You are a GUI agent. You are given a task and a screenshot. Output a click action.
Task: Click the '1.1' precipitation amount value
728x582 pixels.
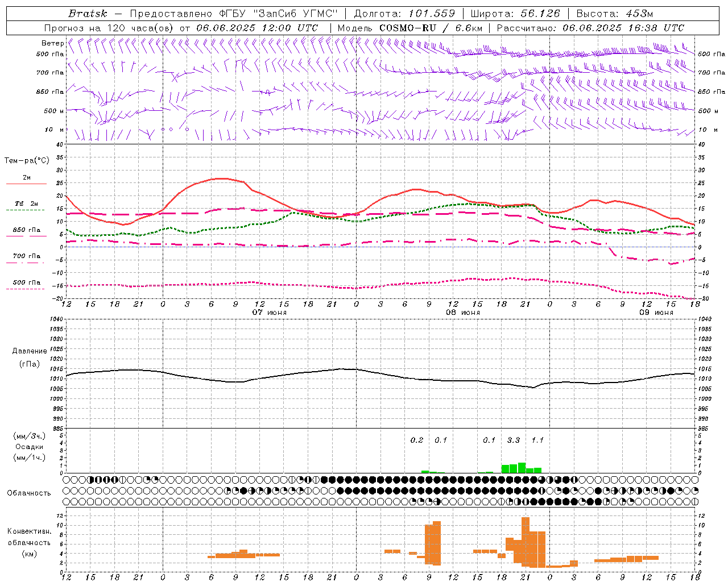coord(537,440)
